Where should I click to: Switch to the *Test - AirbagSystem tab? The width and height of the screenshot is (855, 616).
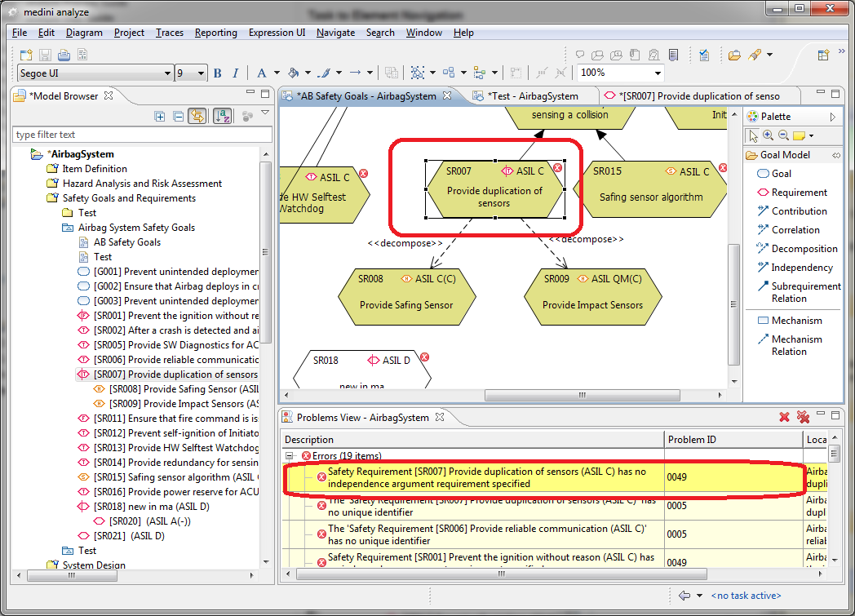click(531, 96)
